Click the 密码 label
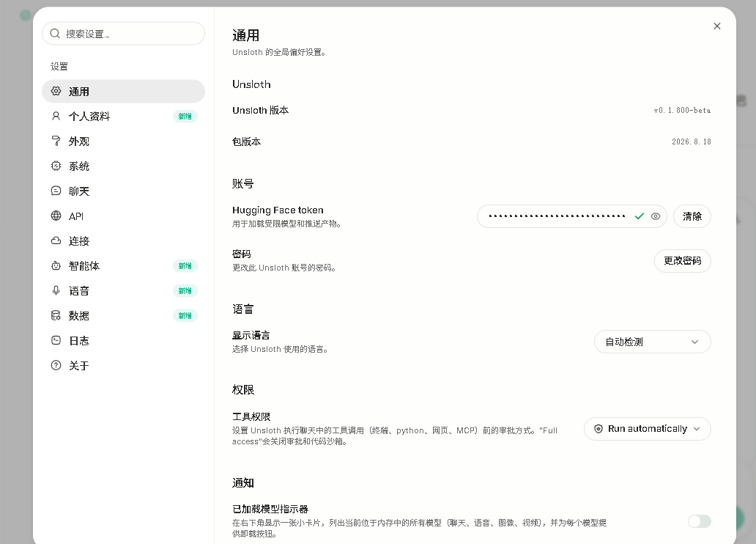 tap(242, 254)
